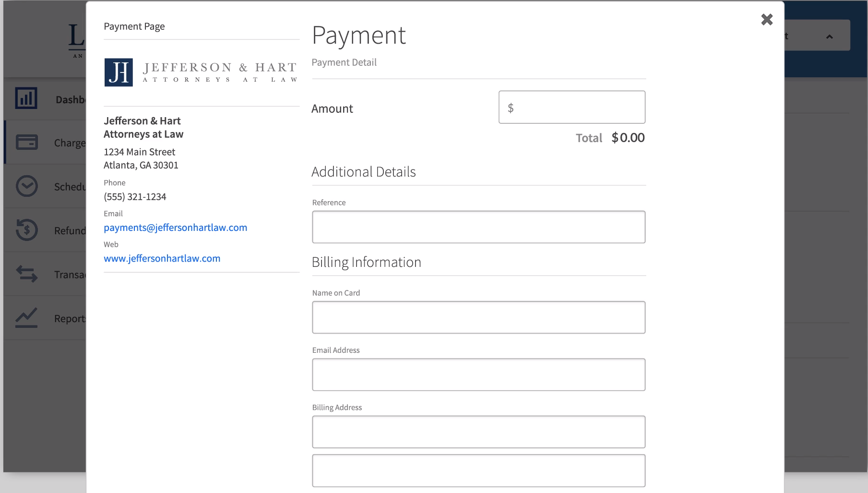Select the Refund icon in the sidebar
Image resolution: width=868 pixels, height=493 pixels.
coord(26,230)
